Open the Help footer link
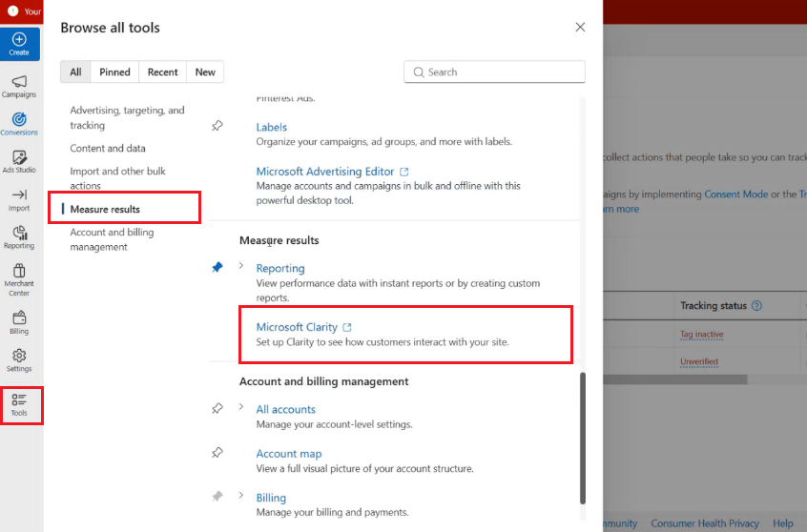Image resolution: width=807 pixels, height=532 pixels. 783,523
